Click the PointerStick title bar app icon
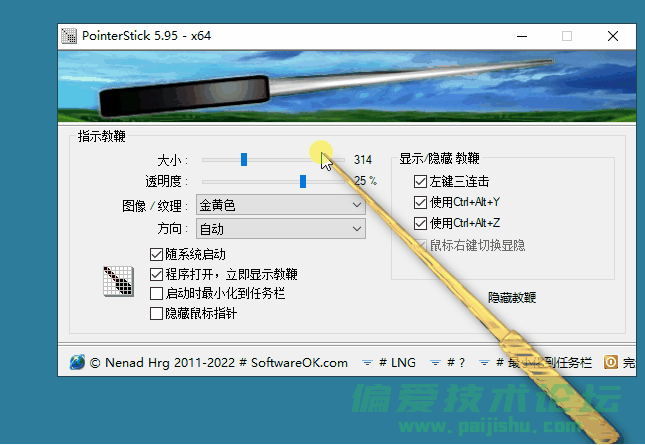Viewport: 645px width, 445px height. click(x=69, y=36)
